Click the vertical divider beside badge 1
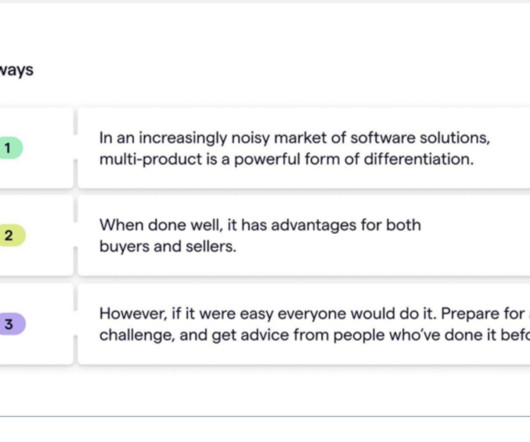 coord(75,148)
